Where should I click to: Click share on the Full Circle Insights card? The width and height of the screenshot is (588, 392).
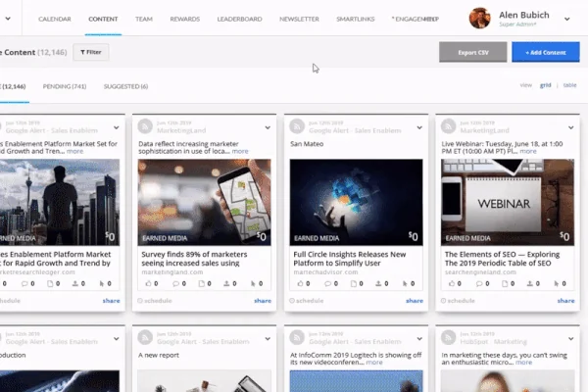415,301
